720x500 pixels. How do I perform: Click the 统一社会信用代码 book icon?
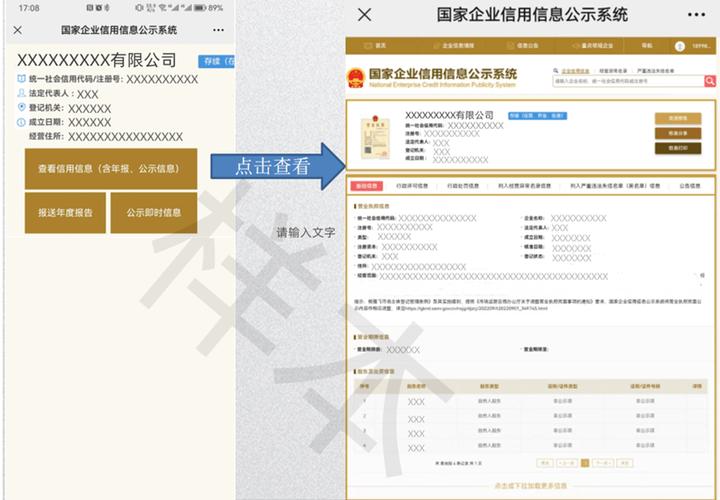pyautogui.click(x=22, y=79)
